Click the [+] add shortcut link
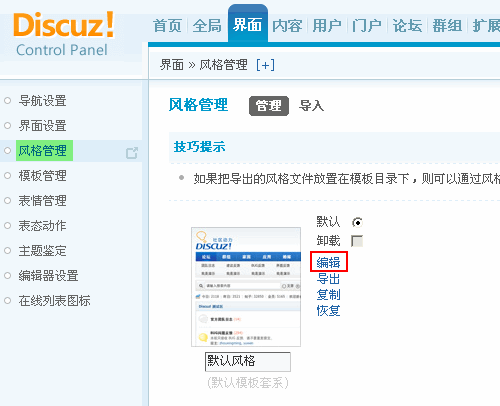Viewport: 500px width, 406px height. coord(265,65)
